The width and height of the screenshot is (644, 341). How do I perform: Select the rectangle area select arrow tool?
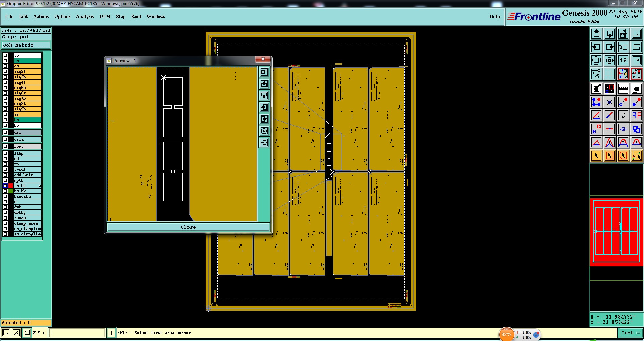coord(610,156)
